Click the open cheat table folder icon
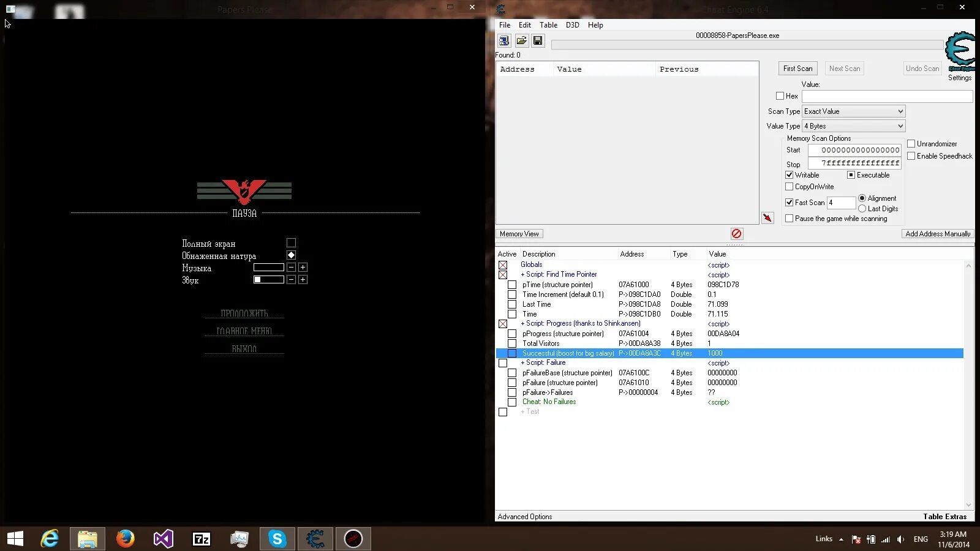This screenshot has width=980, height=551. (x=521, y=40)
